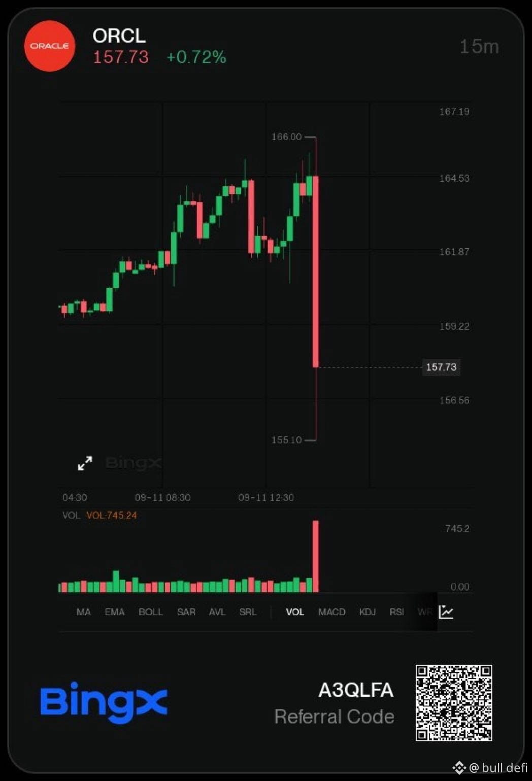
Task: Click the 157.73 current price tag
Action: point(441,367)
